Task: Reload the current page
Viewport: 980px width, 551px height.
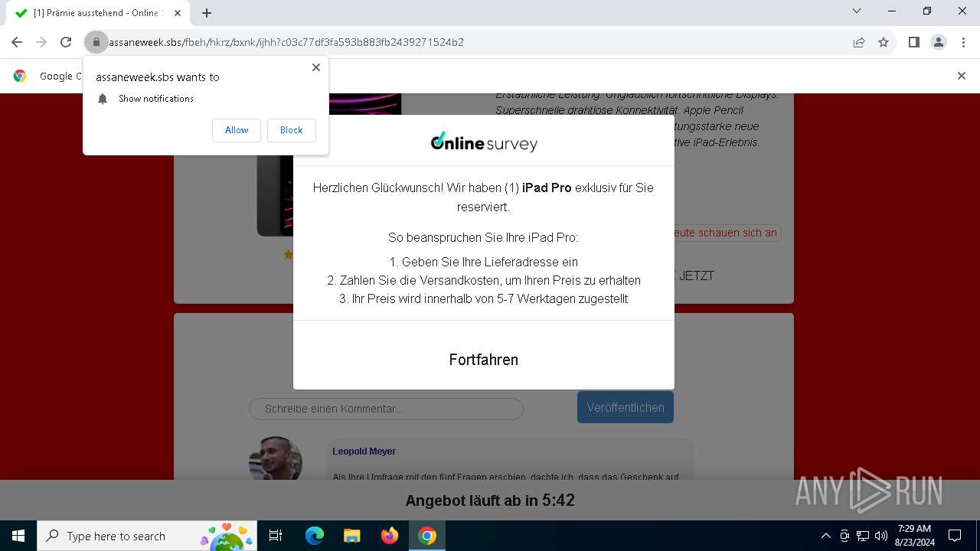Action: (x=66, y=42)
